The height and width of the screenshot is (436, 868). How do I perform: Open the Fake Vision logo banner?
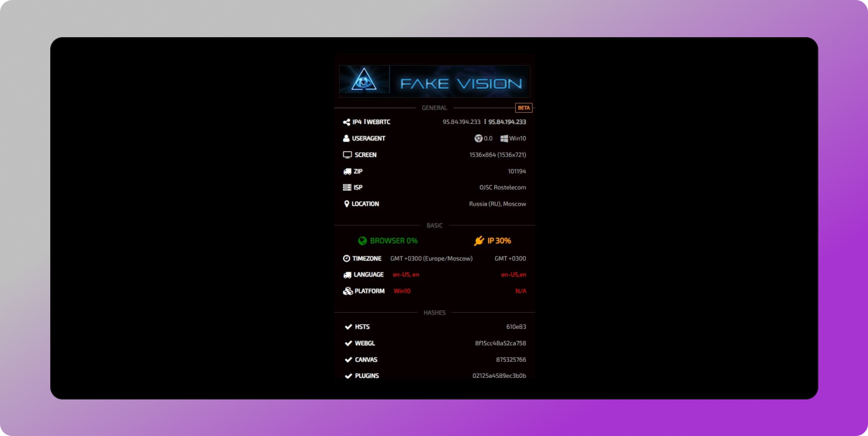(x=434, y=81)
